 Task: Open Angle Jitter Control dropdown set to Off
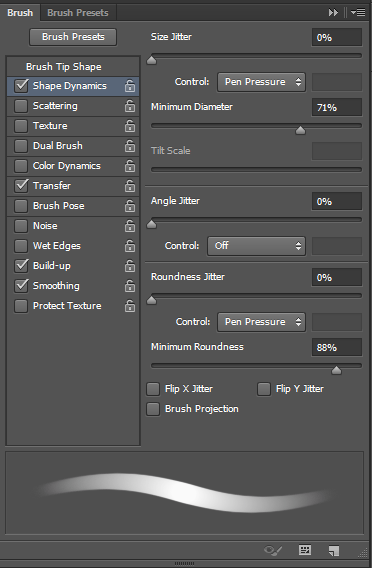[256, 246]
